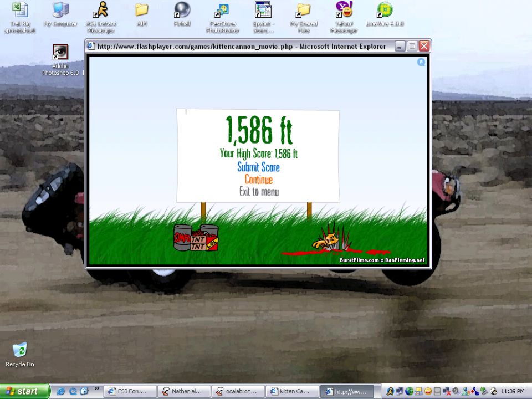
Task: Open the Trail Rig spreadsheet desktop icon
Action: coord(20,17)
